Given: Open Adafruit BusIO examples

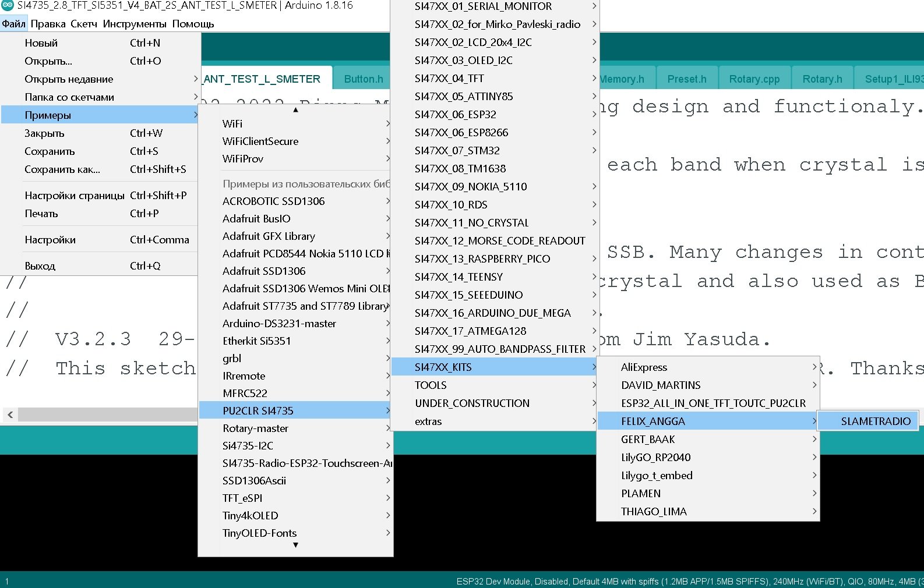Looking at the screenshot, I should [295, 218].
